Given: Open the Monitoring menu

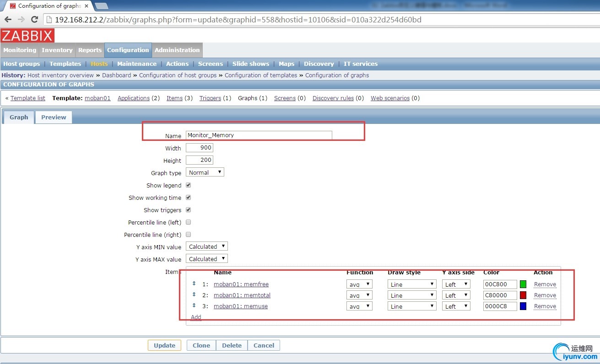Looking at the screenshot, I should pos(20,50).
